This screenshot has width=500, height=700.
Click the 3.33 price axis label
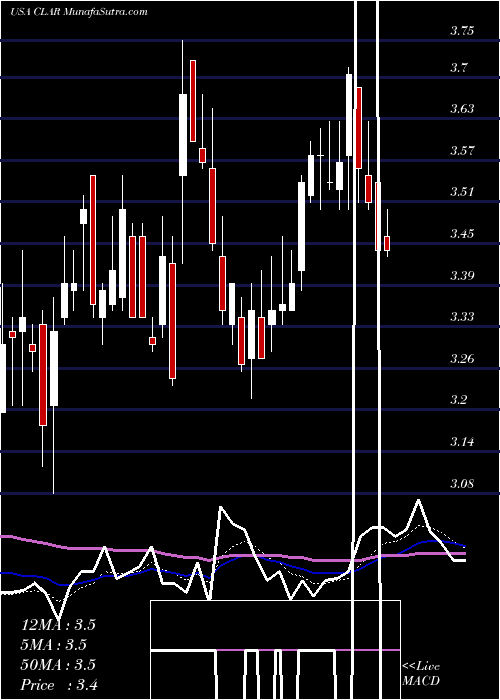pos(462,317)
